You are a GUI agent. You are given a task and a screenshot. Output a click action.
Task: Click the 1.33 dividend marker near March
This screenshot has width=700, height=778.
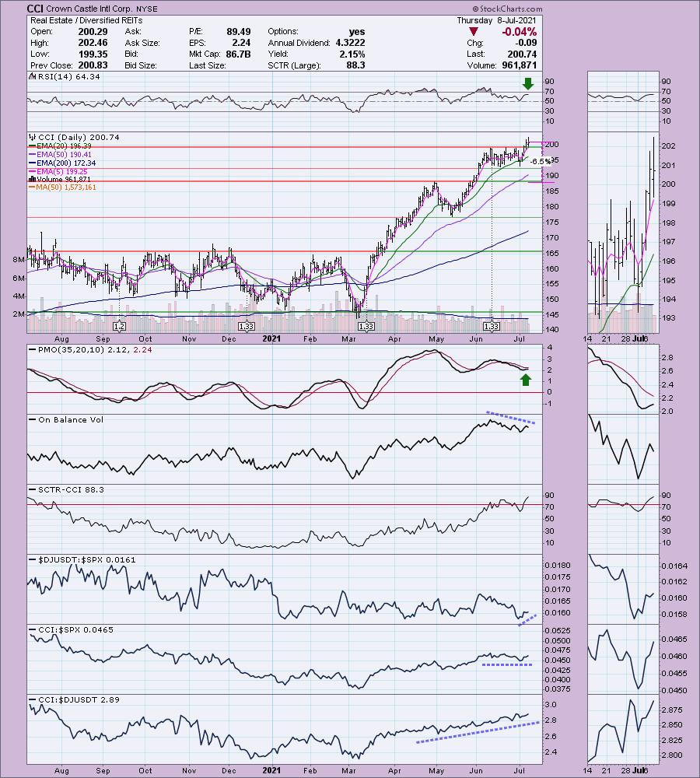(366, 327)
